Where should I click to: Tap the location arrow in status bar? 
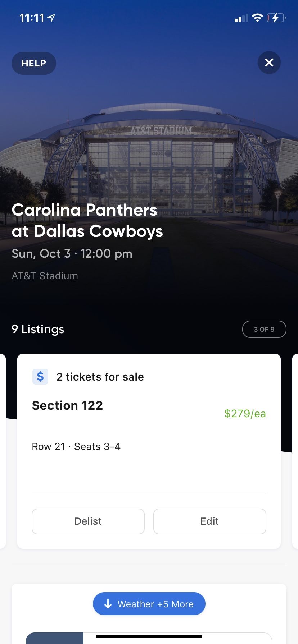(x=51, y=18)
